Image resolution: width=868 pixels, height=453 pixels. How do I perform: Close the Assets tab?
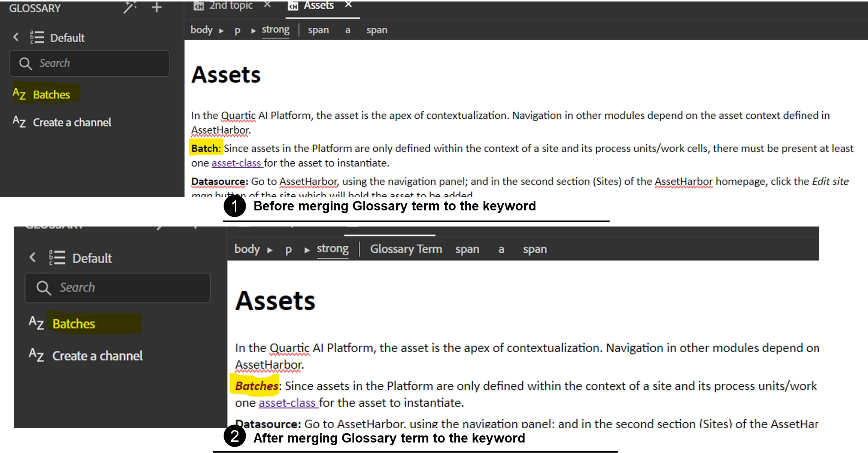[348, 5]
